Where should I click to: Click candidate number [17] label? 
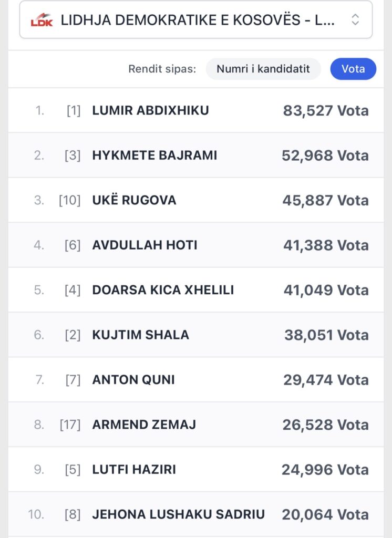70,425
